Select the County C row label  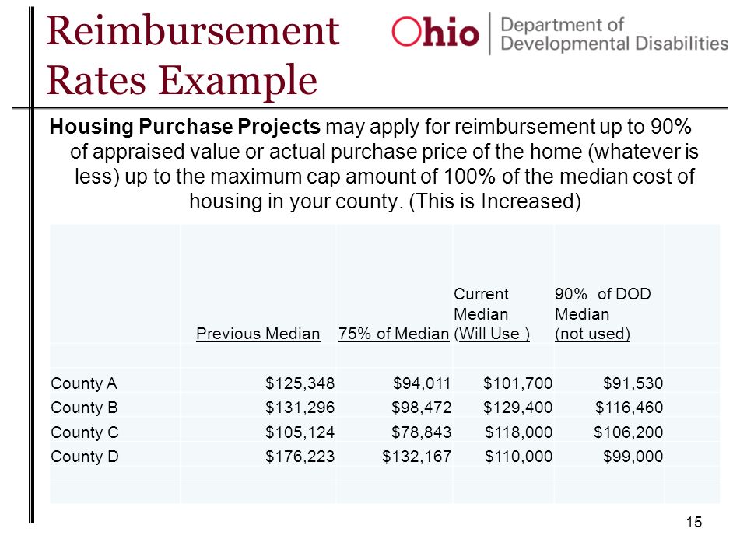84,432
